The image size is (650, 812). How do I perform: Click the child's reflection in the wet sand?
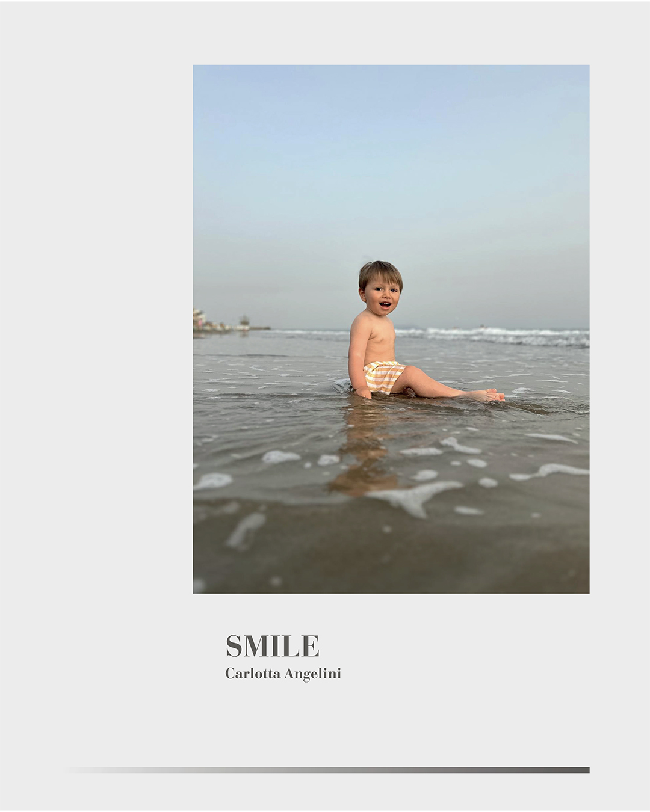(x=365, y=448)
